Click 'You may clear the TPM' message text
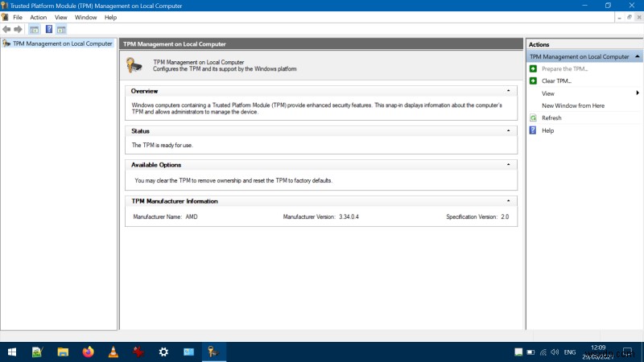644x362 pixels. 233,180
